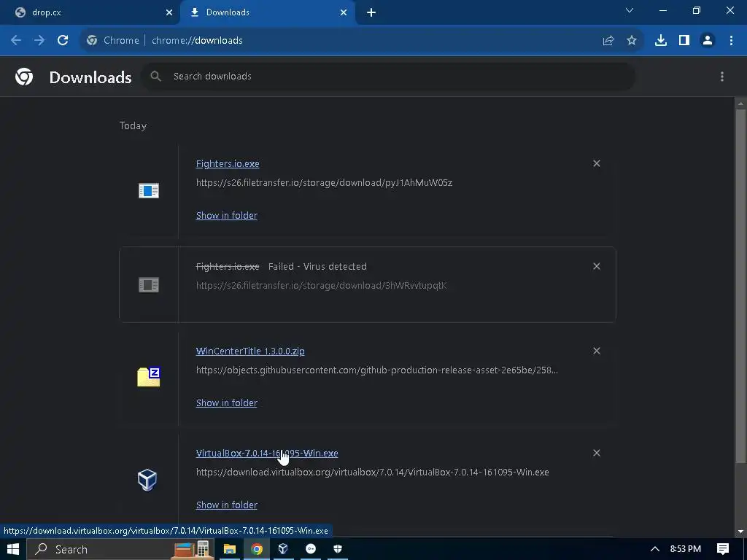Open the downloads tray icon in toolbar
The image size is (747, 560).
pyautogui.click(x=661, y=41)
